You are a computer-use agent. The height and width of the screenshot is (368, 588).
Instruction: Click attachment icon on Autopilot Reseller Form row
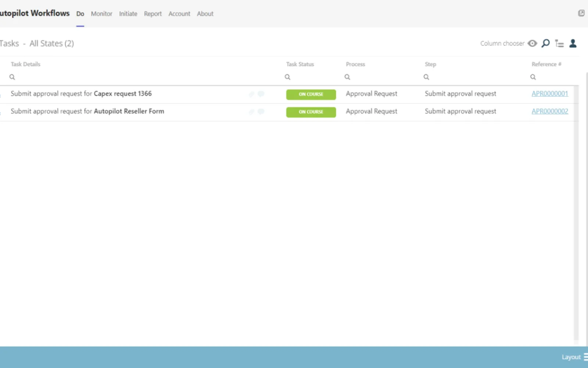[x=251, y=112]
